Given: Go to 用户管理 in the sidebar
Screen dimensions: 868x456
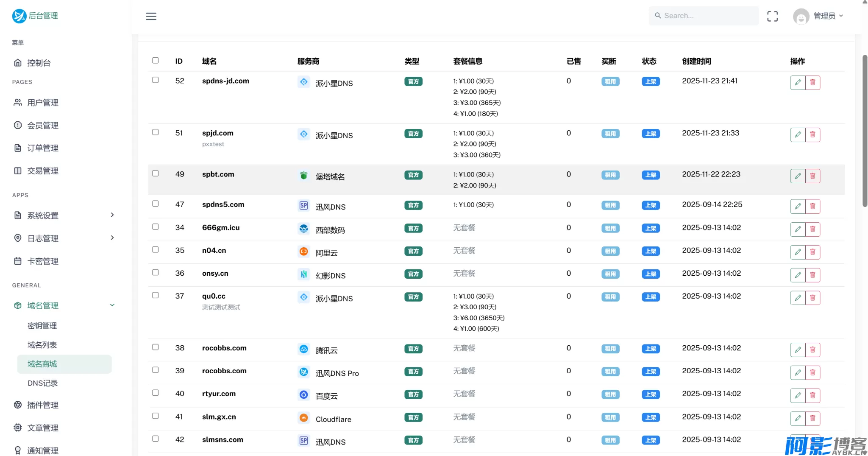Looking at the screenshot, I should click(x=42, y=102).
